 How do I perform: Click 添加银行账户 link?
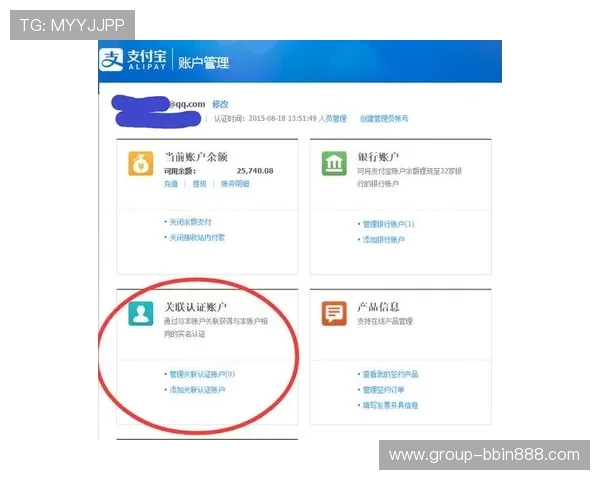click(x=383, y=240)
